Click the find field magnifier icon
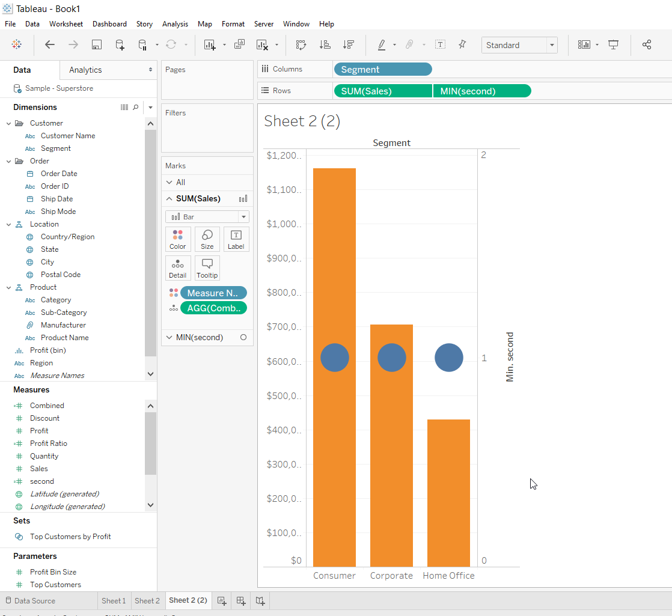 tap(136, 107)
